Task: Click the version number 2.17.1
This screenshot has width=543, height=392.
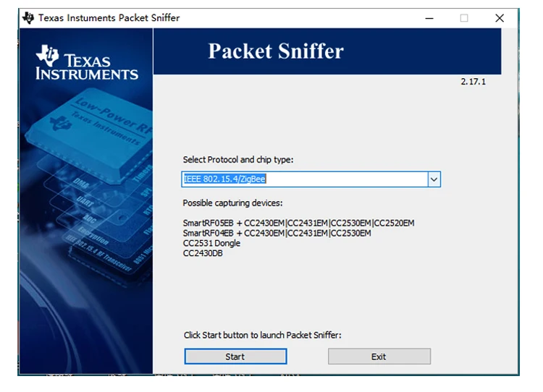Action: click(x=473, y=82)
